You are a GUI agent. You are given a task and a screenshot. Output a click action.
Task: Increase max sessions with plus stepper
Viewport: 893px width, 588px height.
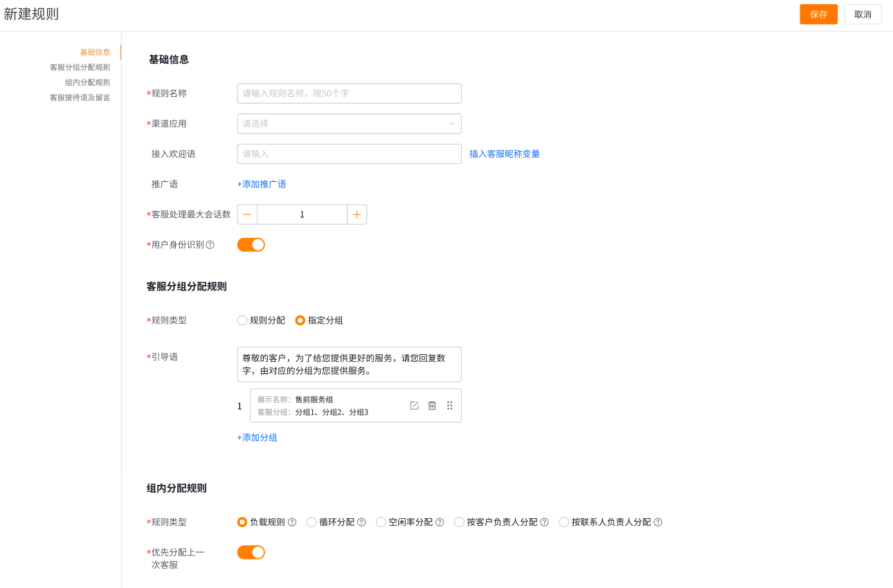(357, 214)
